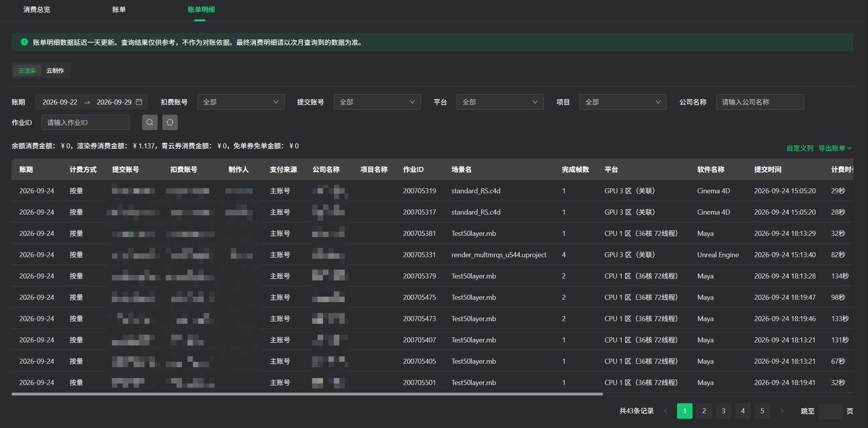Go to page 2
Viewport: 868px width, 428px height.
point(704,411)
